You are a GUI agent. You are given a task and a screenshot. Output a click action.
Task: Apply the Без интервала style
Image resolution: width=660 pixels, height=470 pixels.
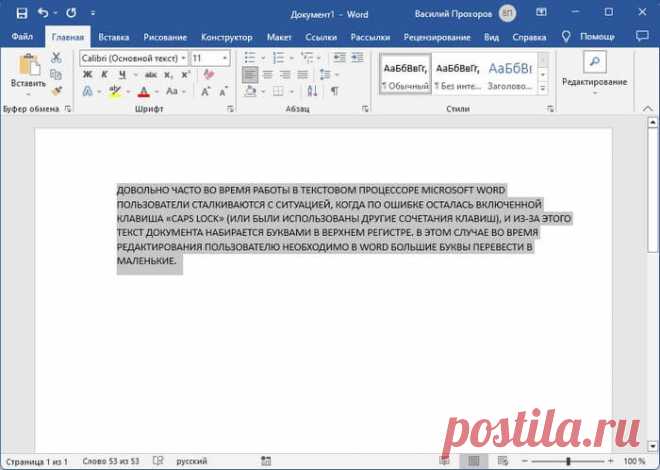457,74
